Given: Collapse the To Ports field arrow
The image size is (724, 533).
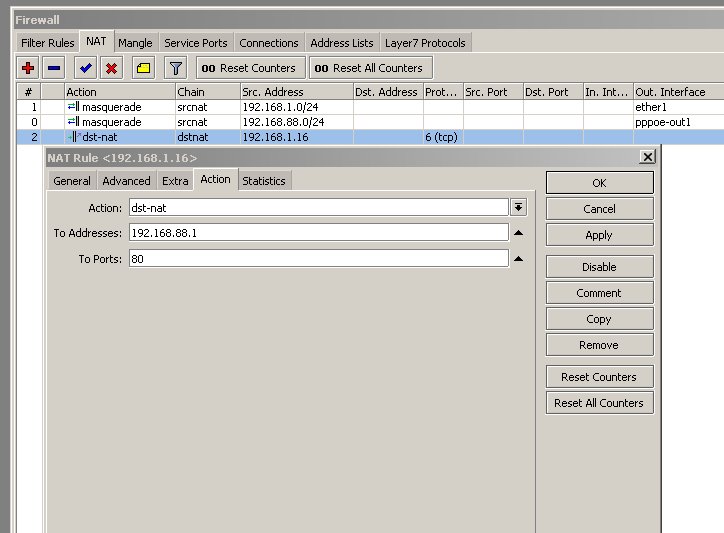Looking at the screenshot, I should tap(519, 259).
